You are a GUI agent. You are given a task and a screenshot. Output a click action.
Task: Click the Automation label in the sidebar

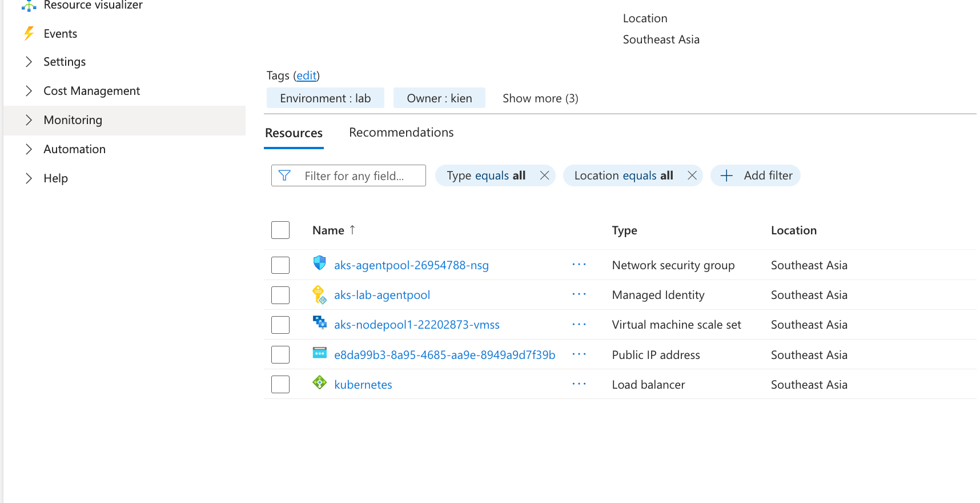75,149
